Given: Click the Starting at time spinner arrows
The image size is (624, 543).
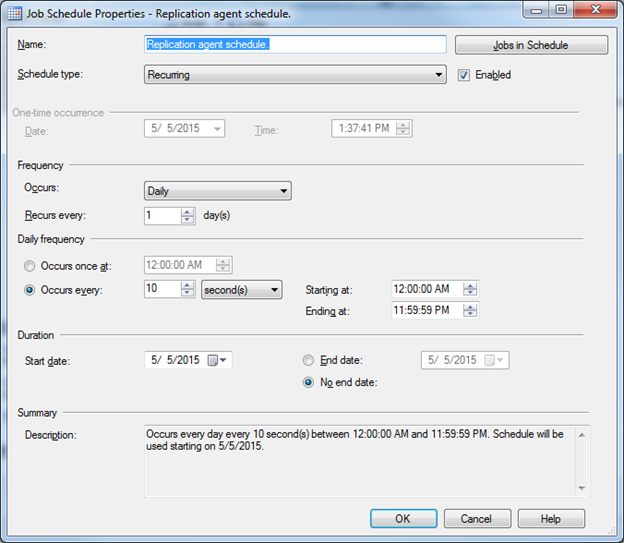Looking at the screenshot, I should point(470,289).
